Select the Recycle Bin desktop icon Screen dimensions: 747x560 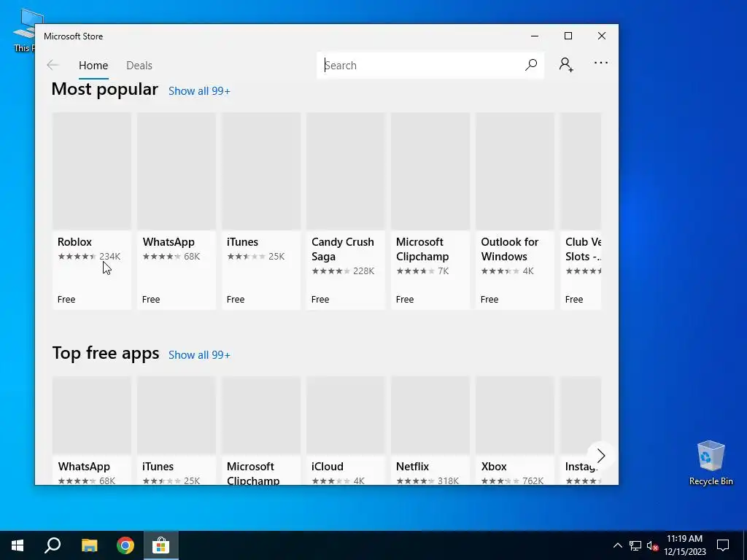tap(711, 463)
